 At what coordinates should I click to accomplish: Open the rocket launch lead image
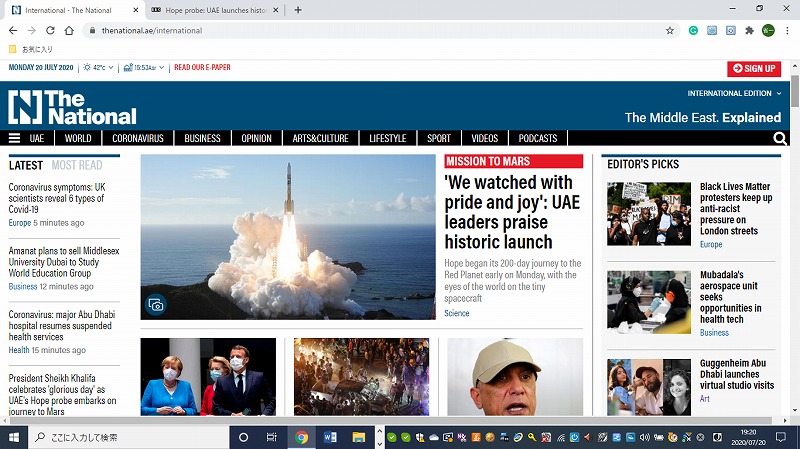click(288, 237)
